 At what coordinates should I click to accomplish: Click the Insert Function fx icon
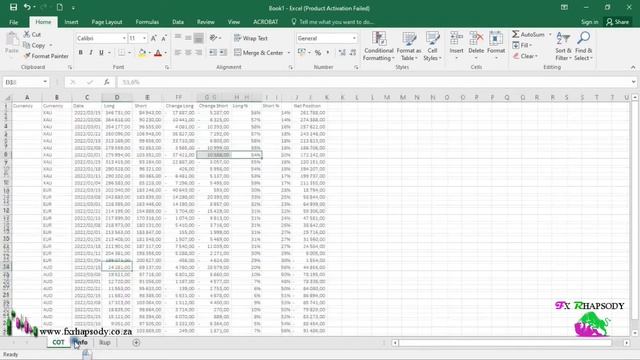point(107,82)
